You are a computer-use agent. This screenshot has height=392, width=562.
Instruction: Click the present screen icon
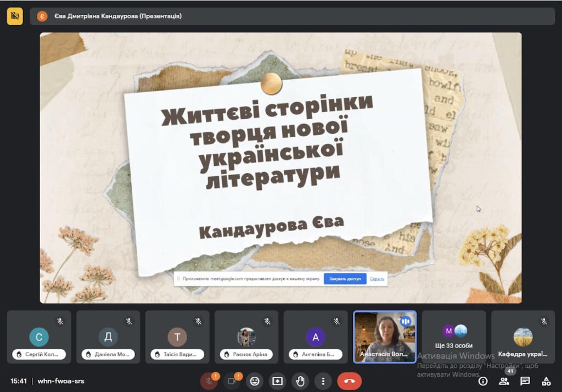(278, 381)
